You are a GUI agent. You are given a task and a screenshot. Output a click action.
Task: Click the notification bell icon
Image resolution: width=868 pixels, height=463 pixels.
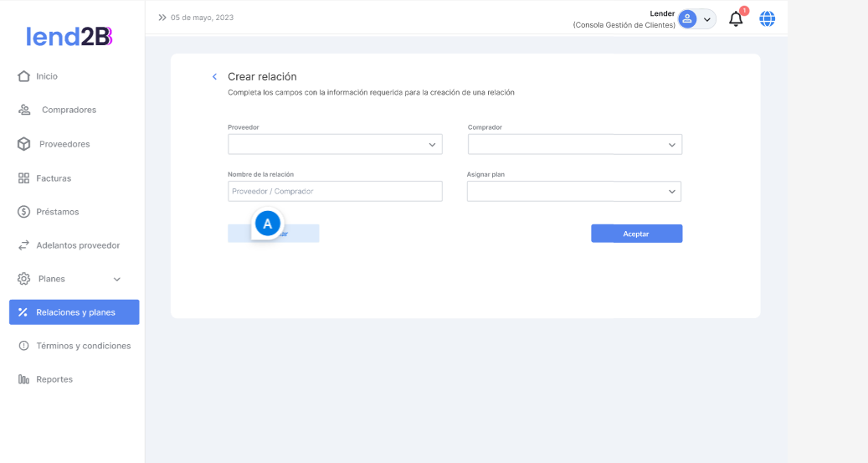click(736, 18)
